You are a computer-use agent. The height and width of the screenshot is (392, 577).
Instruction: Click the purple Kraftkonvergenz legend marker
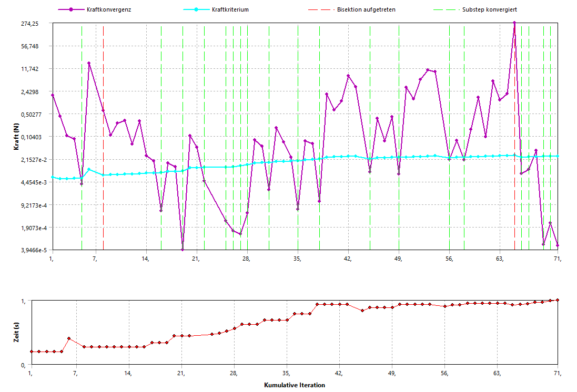coord(70,10)
